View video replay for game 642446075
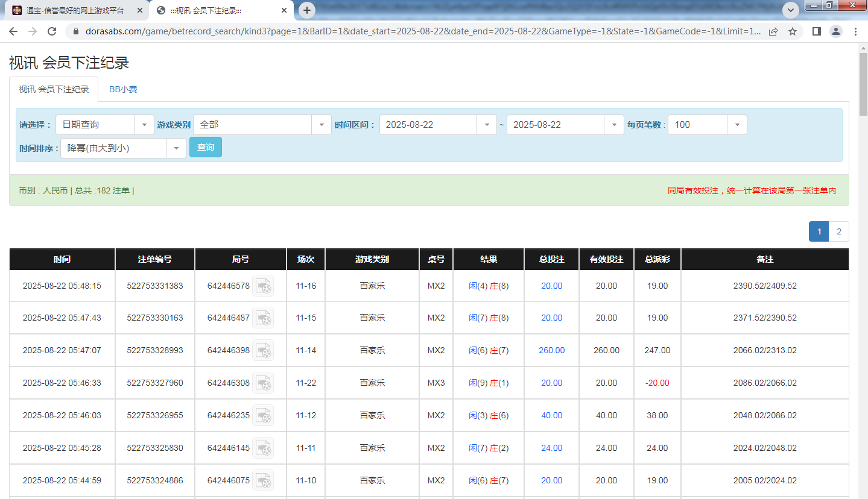 (264, 480)
